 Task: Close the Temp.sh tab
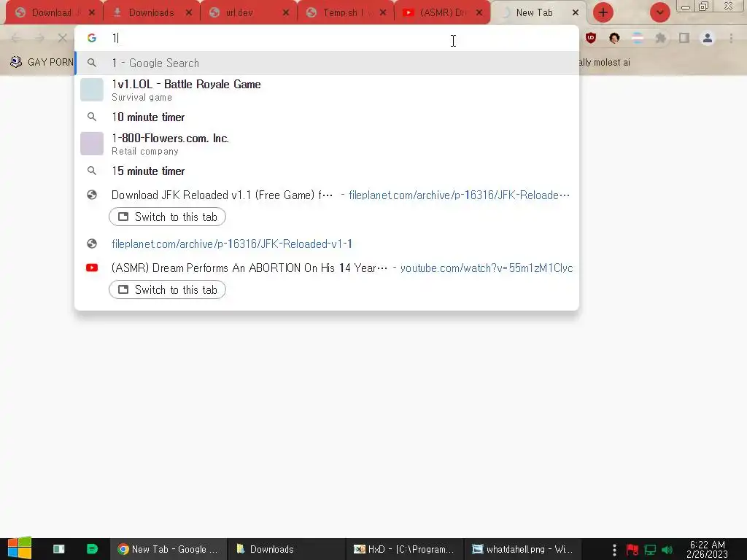coord(382,13)
